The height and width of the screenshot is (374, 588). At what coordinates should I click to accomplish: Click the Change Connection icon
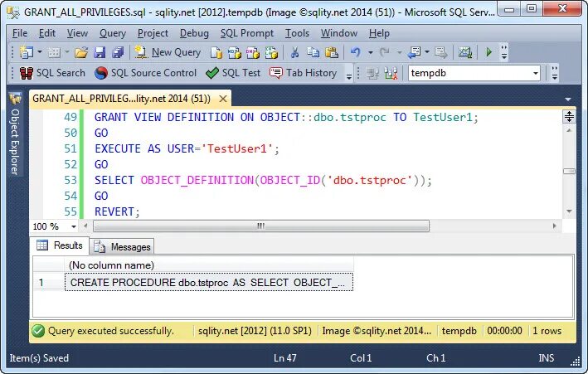pos(391,74)
